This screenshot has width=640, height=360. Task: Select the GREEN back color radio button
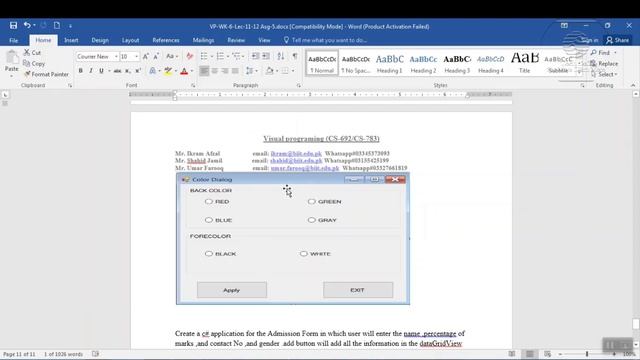311,201
